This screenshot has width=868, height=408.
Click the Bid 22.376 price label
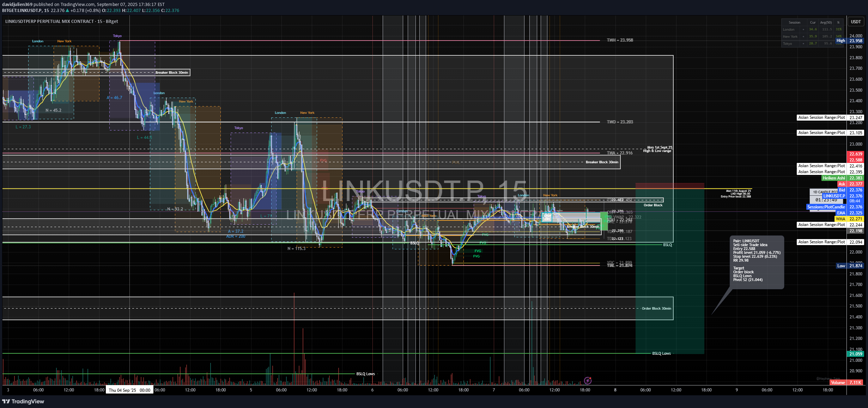tap(850, 190)
